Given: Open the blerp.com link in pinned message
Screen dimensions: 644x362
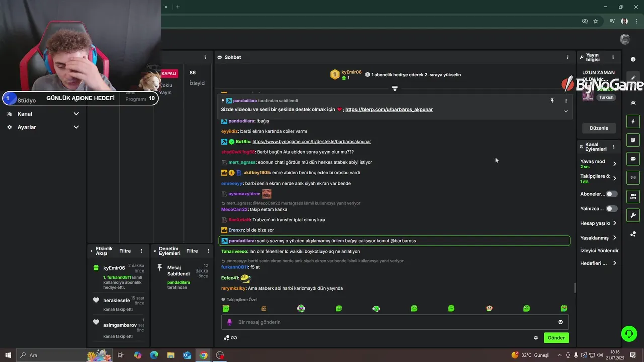Looking at the screenshot, I should [389, 109].
